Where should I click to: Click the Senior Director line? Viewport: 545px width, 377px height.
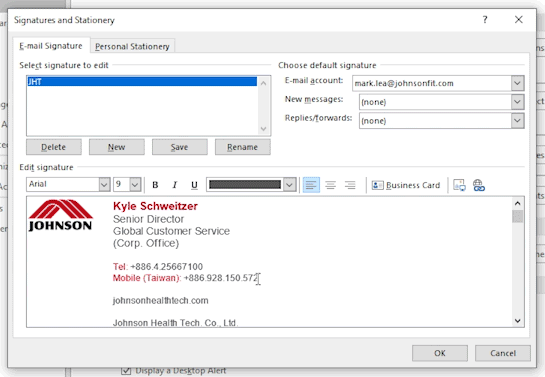click(x=148, y=219)
